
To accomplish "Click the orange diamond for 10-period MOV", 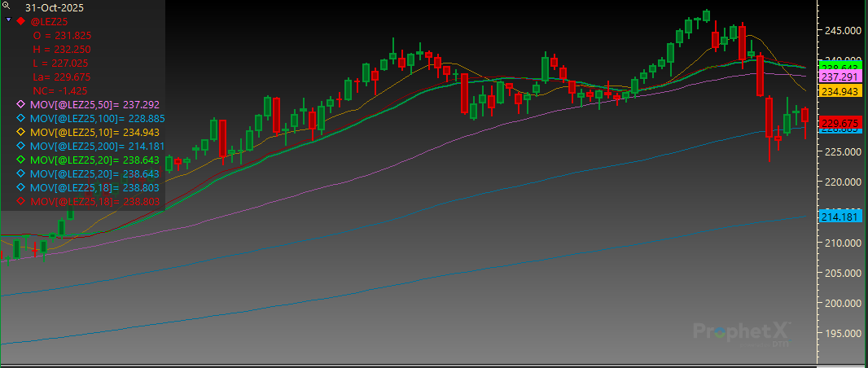I will 21,132.
